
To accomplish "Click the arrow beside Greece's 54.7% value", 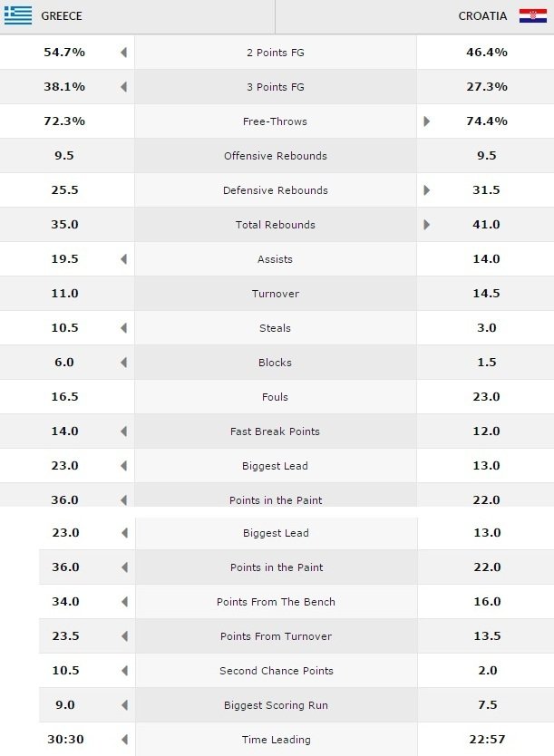I will point(124,52).
